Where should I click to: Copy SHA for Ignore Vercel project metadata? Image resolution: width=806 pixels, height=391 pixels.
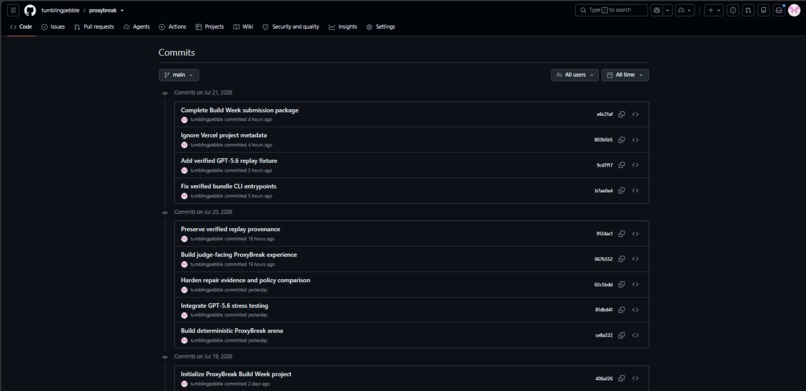pyautogui.click(x=621, y=140)
